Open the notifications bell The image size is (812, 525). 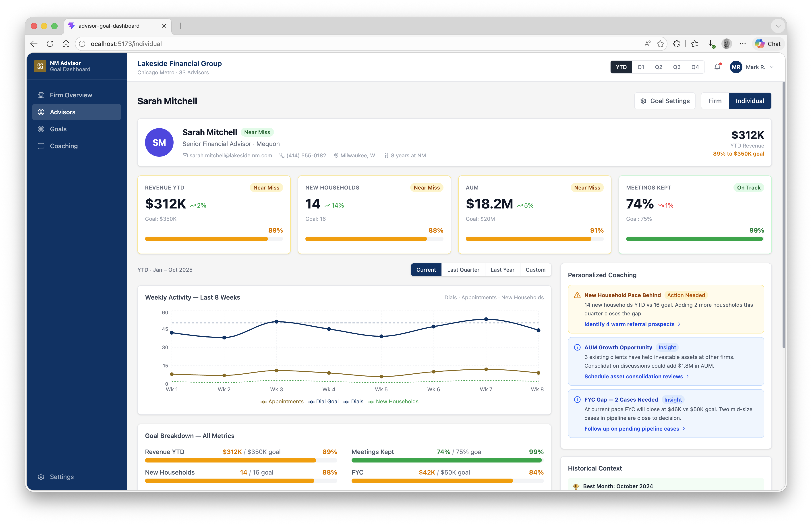717,67
